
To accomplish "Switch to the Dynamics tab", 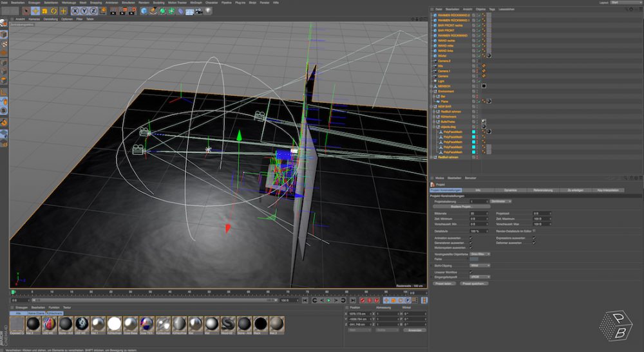I will (510, 190).
